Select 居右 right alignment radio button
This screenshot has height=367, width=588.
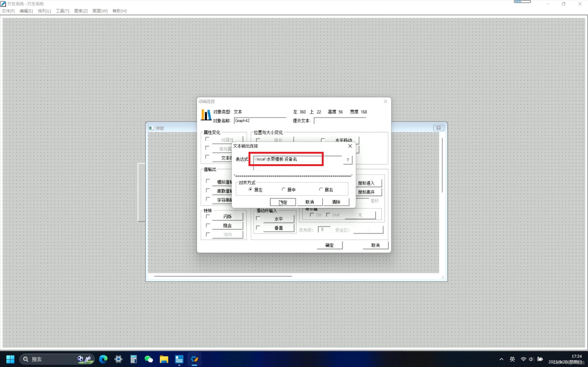tap(321, 189)
